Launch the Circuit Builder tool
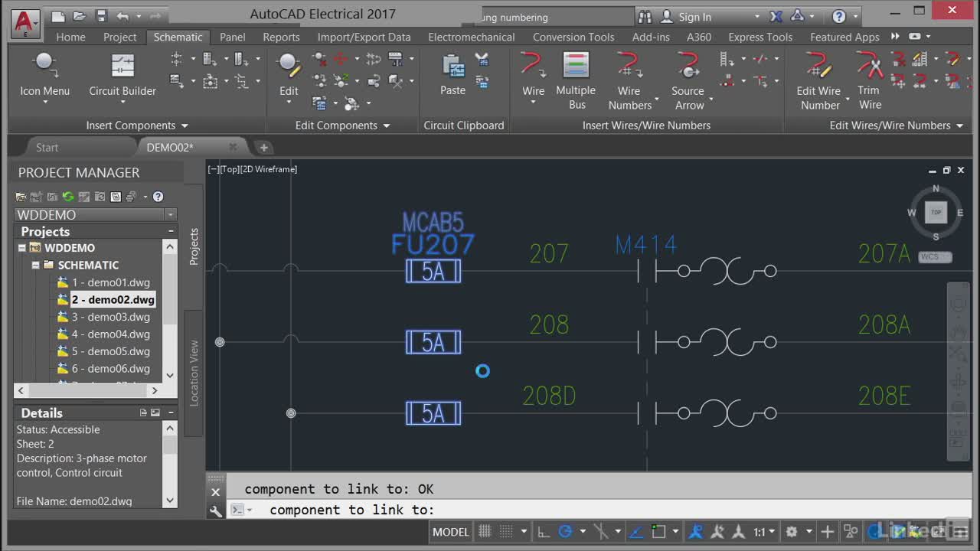 (122, 75)
